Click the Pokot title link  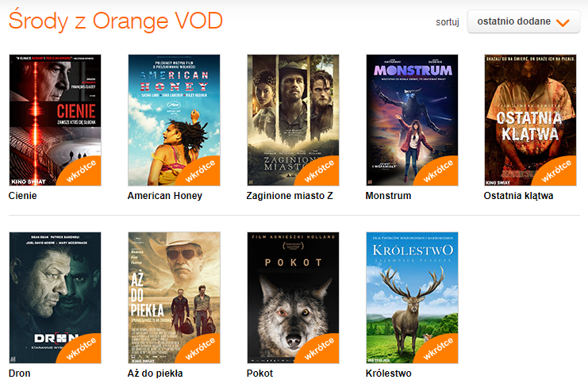(259, 374)
